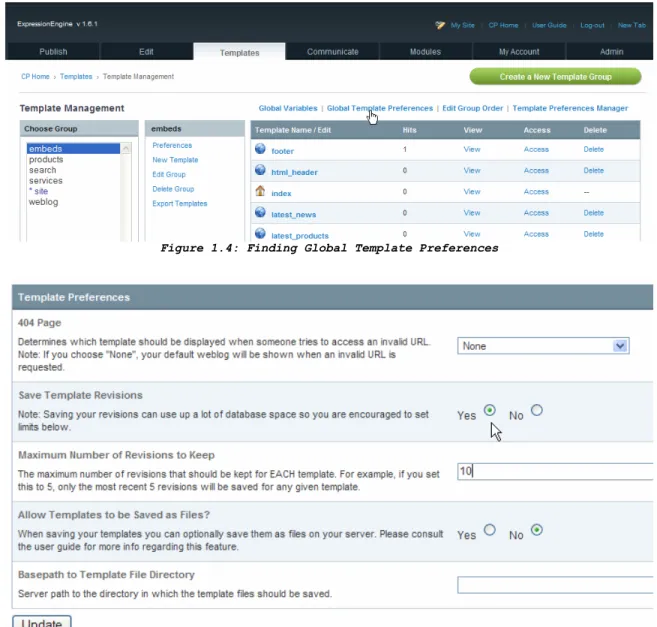Click CP Home breadcrumb link
Screen dimensions: 657x627
(x=35, y=76)
